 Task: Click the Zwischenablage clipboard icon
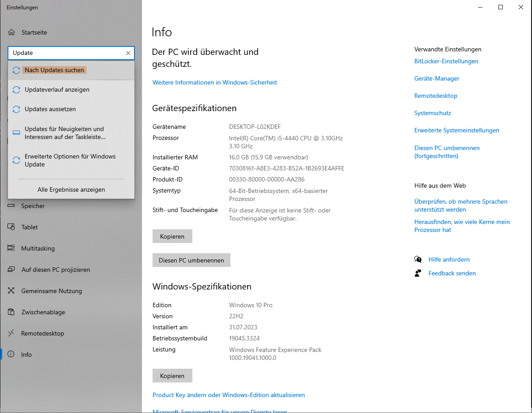click(12, 312)
